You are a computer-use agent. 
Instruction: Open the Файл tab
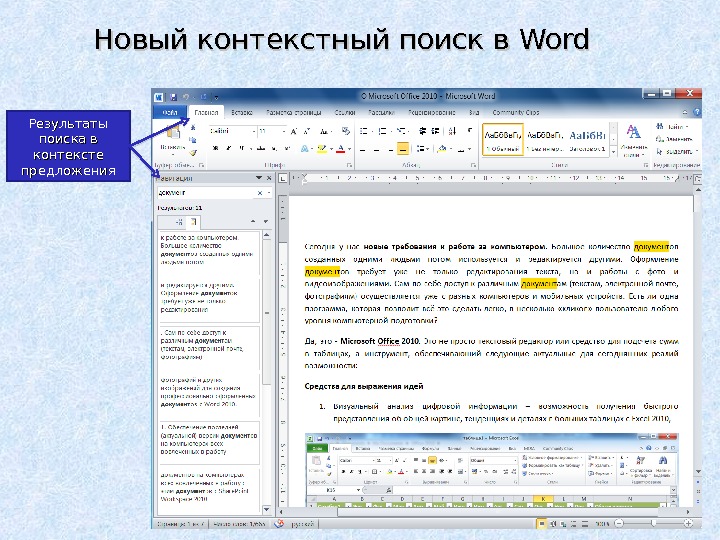click(x=169, y=112)
